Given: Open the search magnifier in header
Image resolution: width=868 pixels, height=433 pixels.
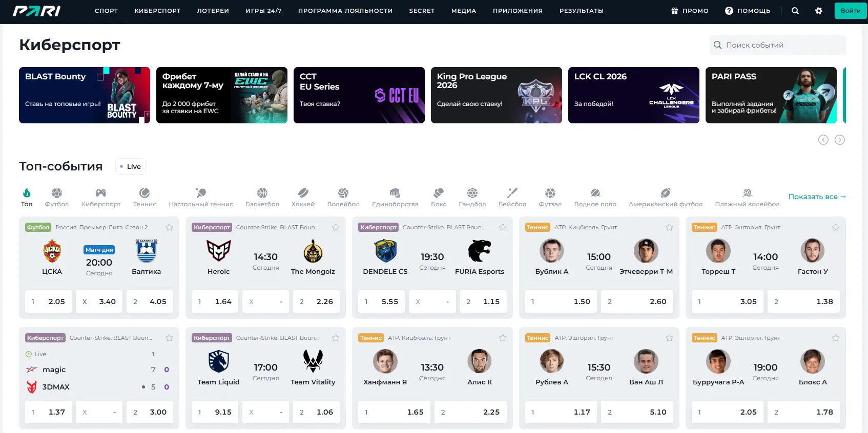Looking at the screenshot, I should [795, 11].
